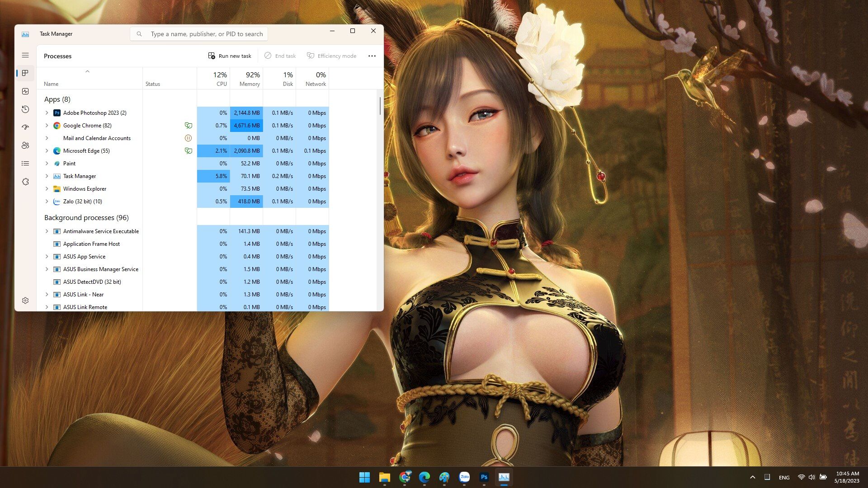This screenshot has height=488, width=868.
Task: Click the process search input field
Action: pyautogui.click(x=199, y=34)
